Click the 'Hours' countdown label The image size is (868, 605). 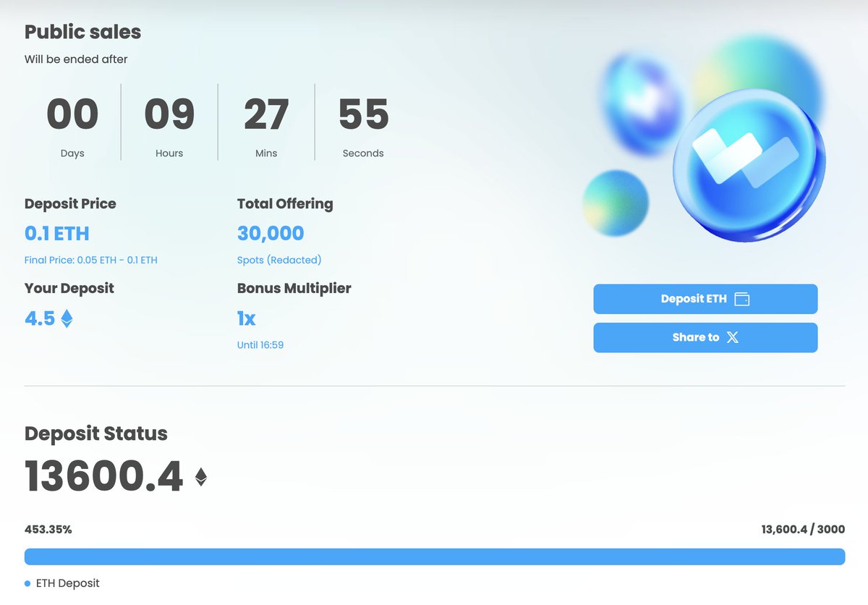coord(169,153)
